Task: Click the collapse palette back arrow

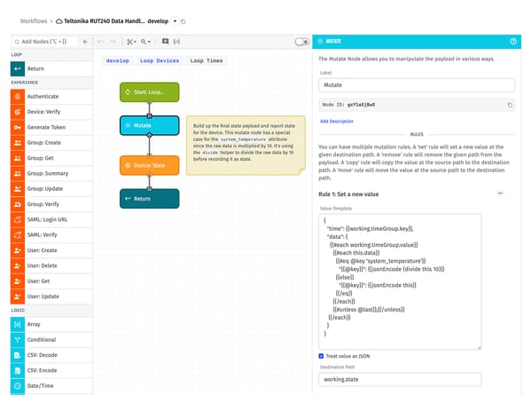Action: point(84,42)
